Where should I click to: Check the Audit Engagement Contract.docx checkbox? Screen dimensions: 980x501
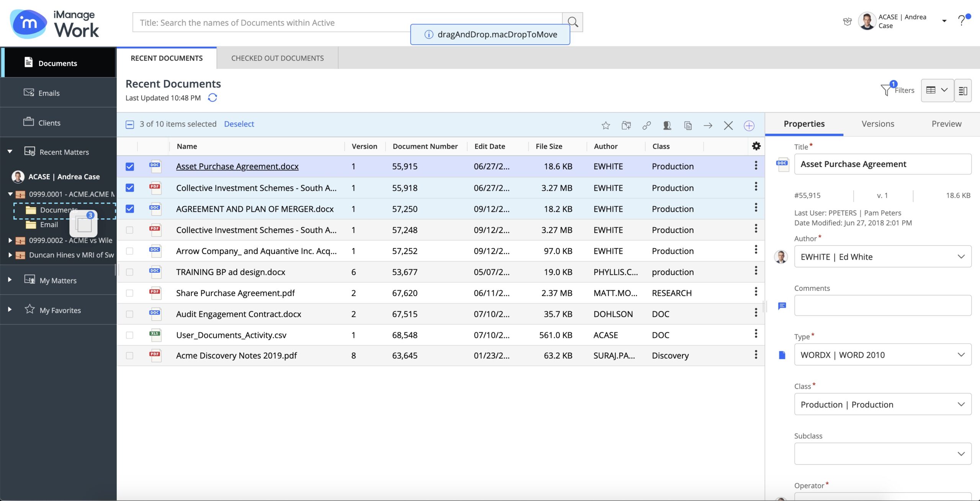pos(130,314)
